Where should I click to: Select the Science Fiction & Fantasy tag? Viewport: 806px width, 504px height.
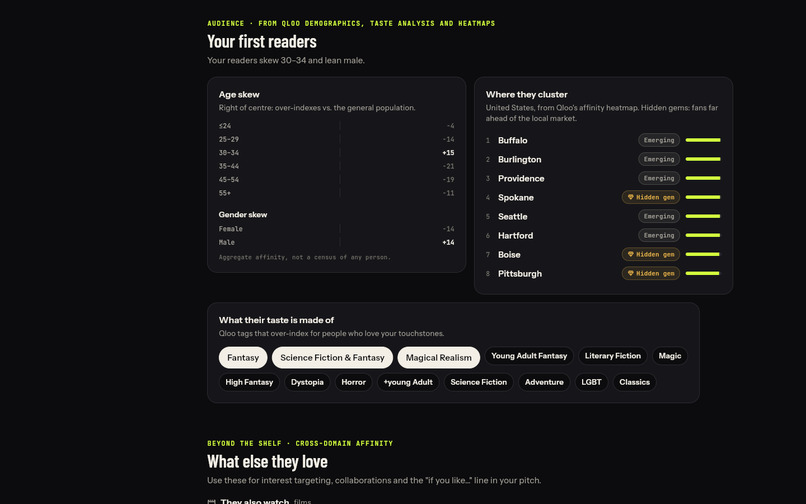tap(332, 357)
